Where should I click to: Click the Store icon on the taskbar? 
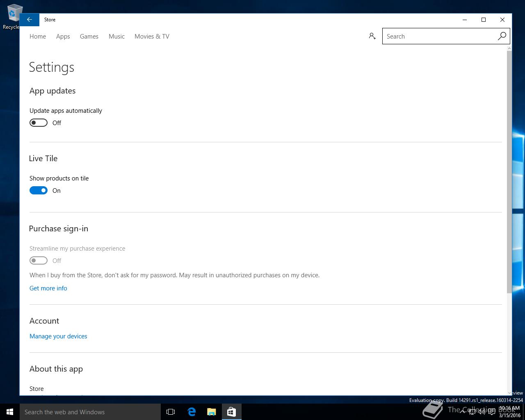pos(231,412)
